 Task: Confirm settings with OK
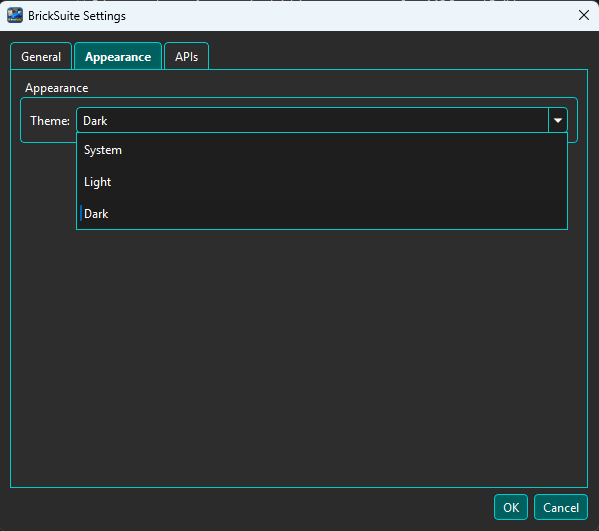511,507
